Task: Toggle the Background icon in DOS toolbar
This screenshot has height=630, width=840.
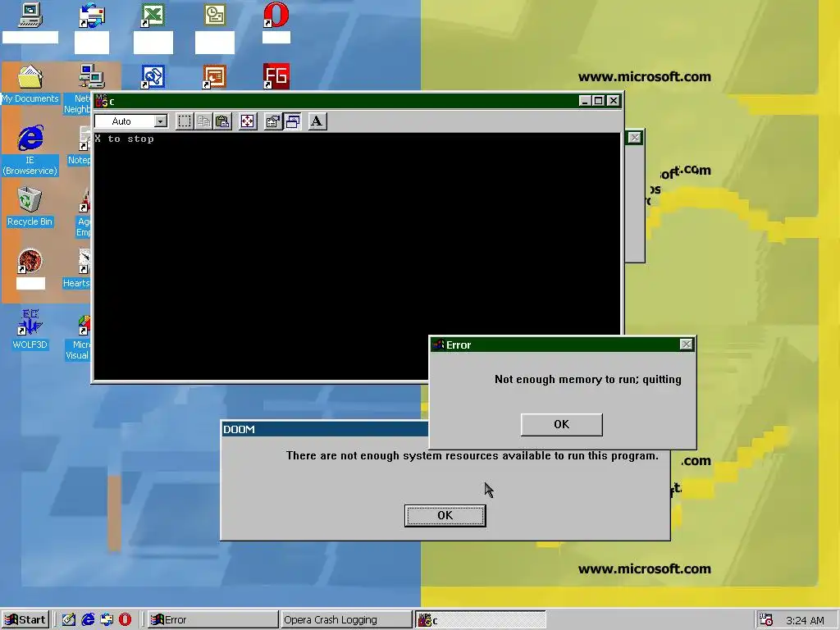Action: pos(293,121)
